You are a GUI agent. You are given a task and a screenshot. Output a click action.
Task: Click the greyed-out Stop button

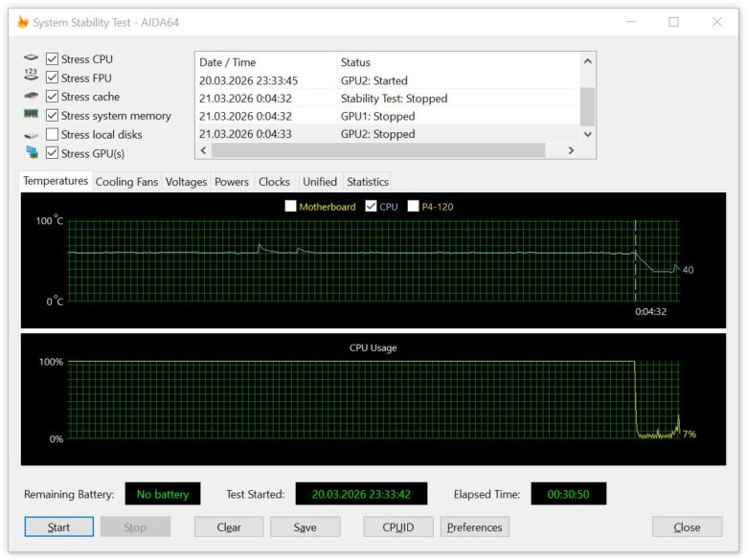click(x=135, y=526)
